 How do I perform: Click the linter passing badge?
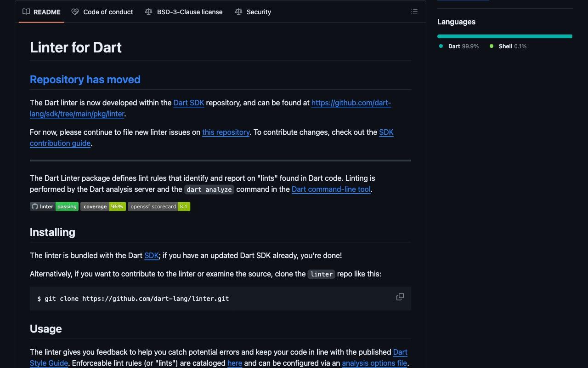[54, 207]
